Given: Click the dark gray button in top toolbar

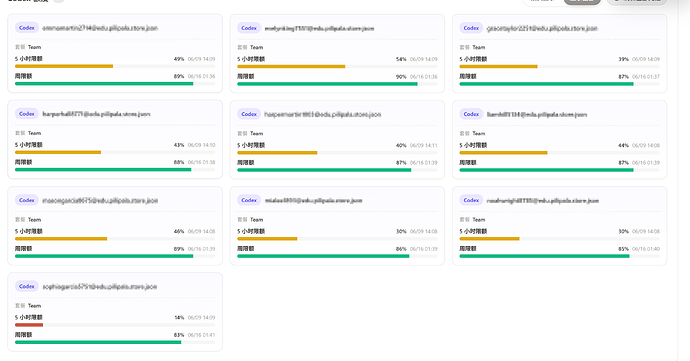Looking at the screenshot, I should click(x=582, y=1).
